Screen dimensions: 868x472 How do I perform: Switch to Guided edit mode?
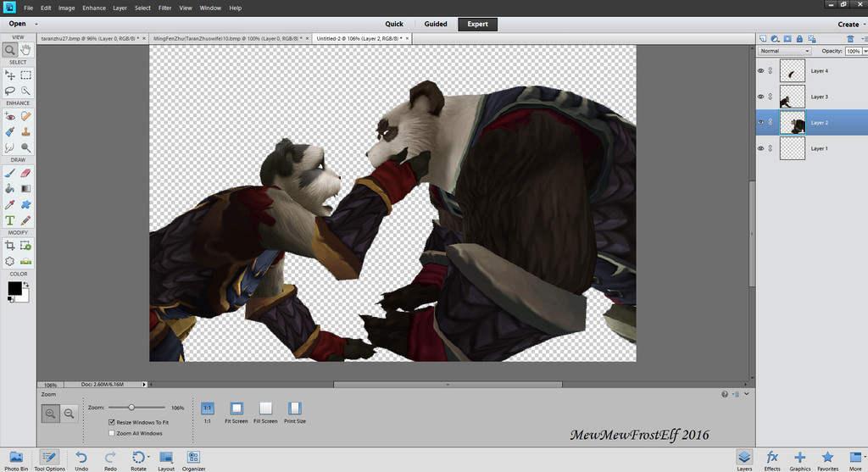436,24
